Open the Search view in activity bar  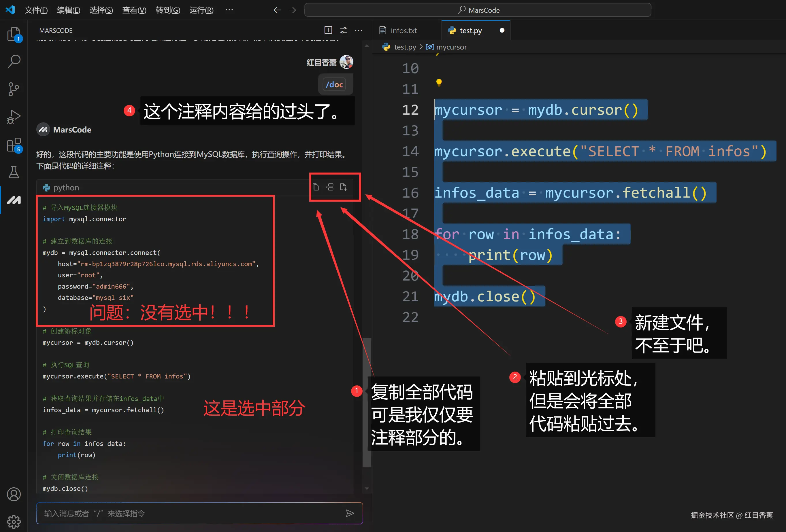coord(14,62)
